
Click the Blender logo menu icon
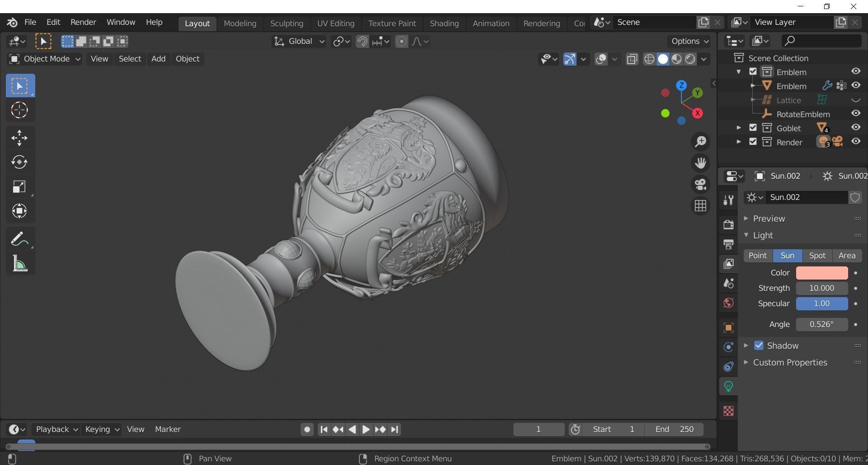(12, 22)
